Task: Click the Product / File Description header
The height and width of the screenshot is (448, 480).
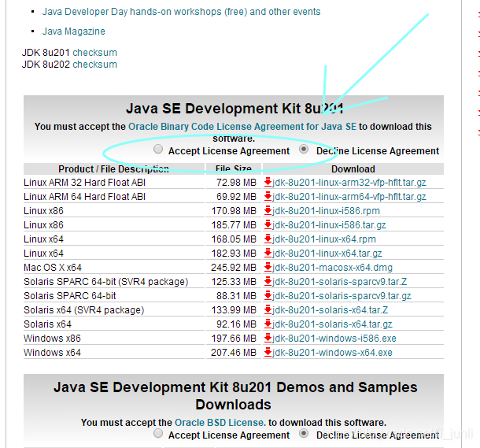Action: (113, 169)
